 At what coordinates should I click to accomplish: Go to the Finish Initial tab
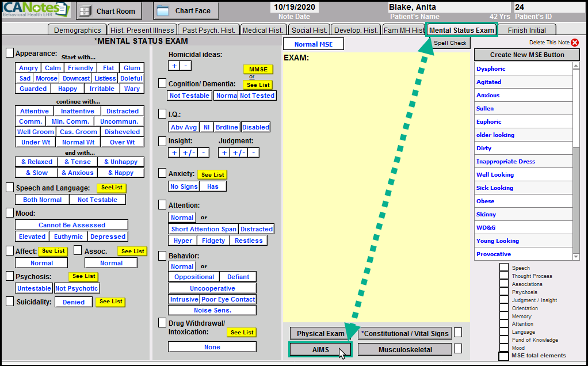[x=527, y=30]
